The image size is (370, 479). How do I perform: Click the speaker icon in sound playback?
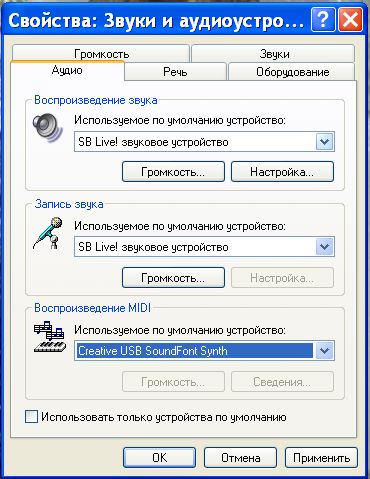click(x=48, y=128)
